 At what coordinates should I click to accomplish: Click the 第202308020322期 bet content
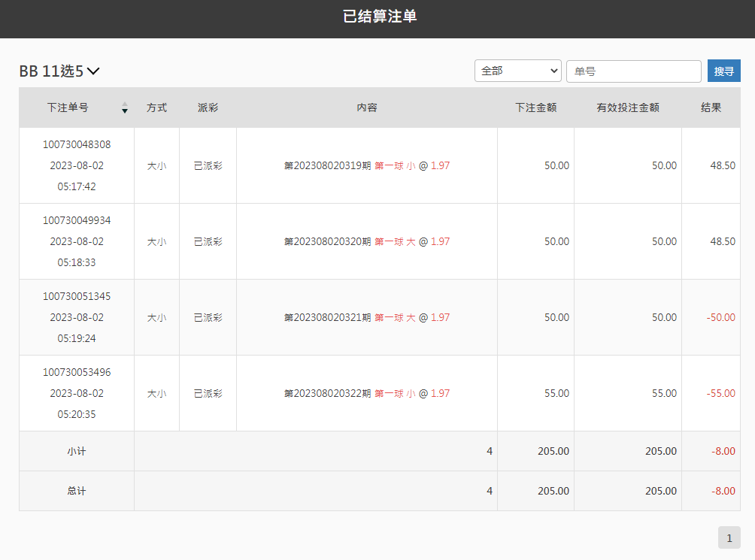(366, 393)
